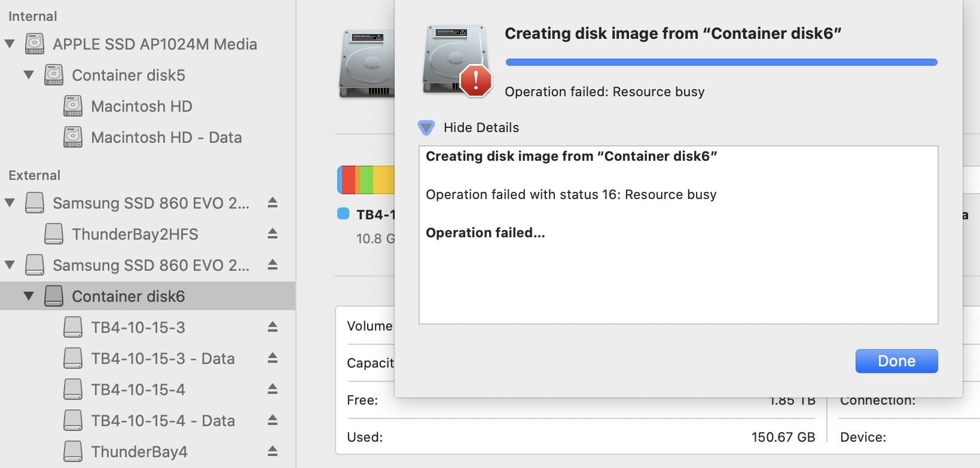Select Container disk6 label in sidebar
Image resolution: width=980 pixels, height=468 pixels.
tap(129, 296)
